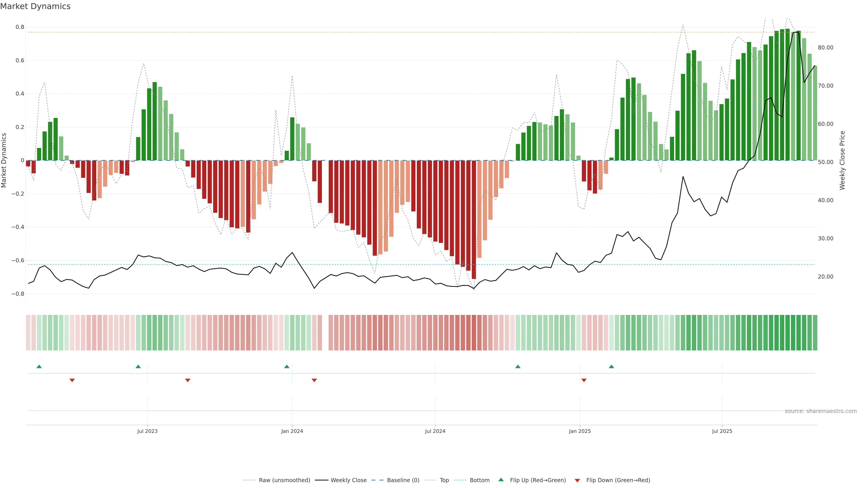
Task: Click the flip-down marker at Jan 2025
Action: tap(584, 380)
